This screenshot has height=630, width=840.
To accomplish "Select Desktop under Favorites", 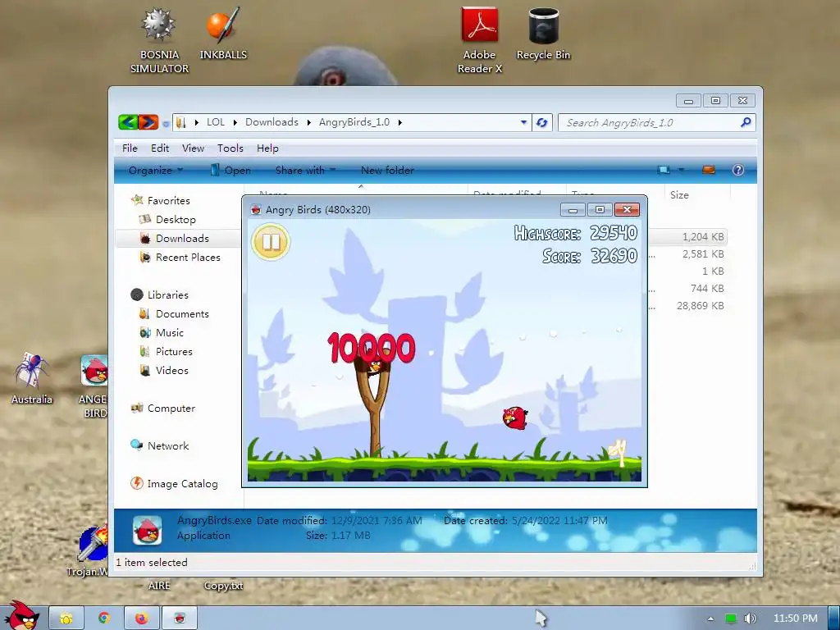I will pos(176,220).
